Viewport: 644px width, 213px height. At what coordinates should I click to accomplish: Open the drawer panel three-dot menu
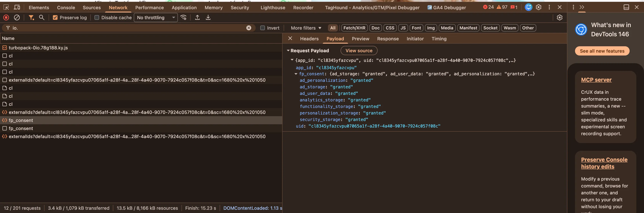pos(573,7)
